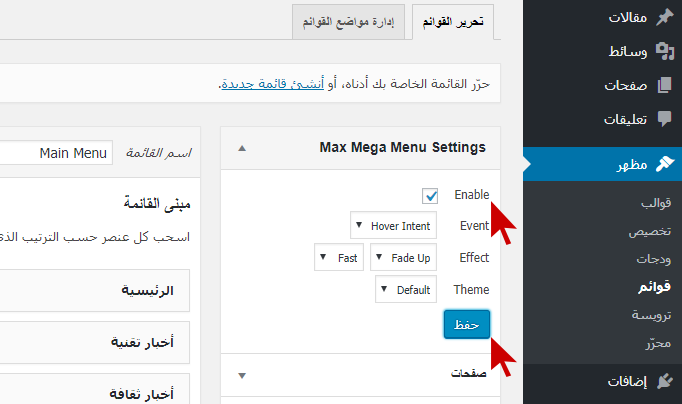Open the مظهر paintbrush icon
The image size is (682, 404).
click(x=665, y=164)
